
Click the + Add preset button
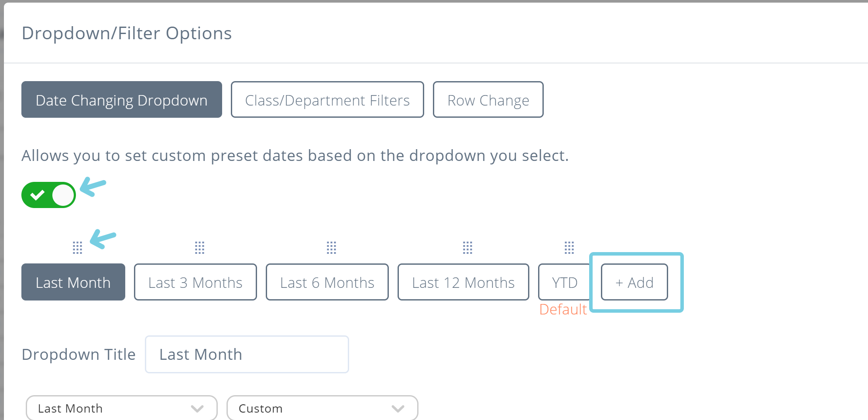click(634, 282)
